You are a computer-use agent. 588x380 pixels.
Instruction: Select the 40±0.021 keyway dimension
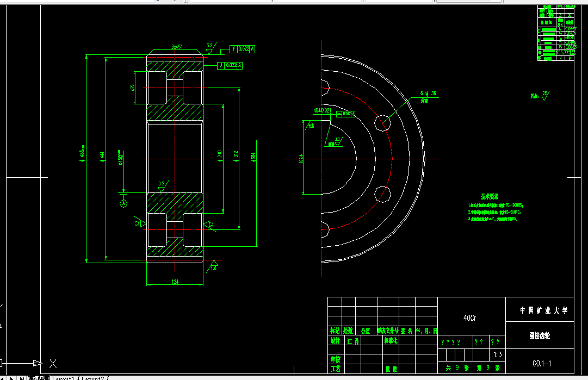point(322,110)
